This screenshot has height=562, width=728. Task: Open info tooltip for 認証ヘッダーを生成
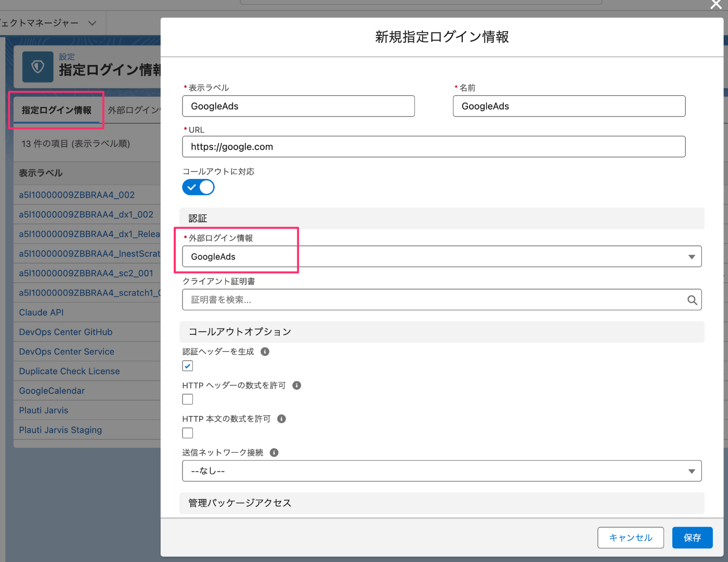(x=265, y=351)
